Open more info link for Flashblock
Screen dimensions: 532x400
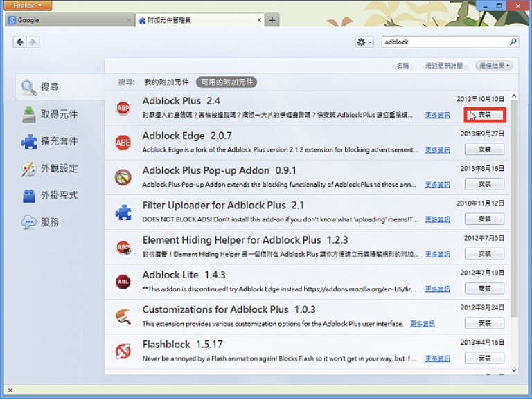437,358
